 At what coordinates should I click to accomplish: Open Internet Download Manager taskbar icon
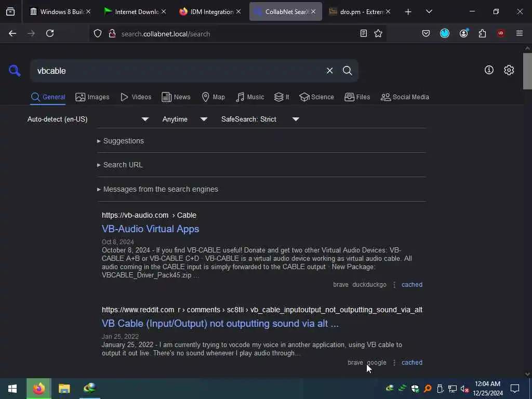coord(90,389)
